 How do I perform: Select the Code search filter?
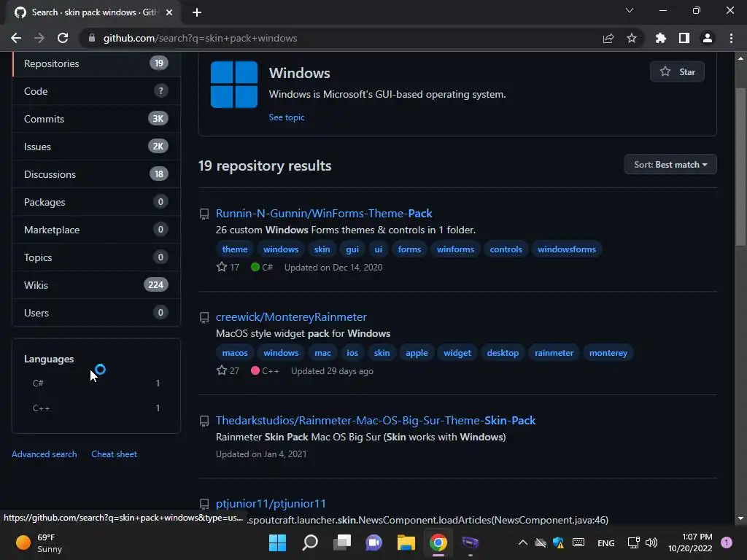point(96,91)
